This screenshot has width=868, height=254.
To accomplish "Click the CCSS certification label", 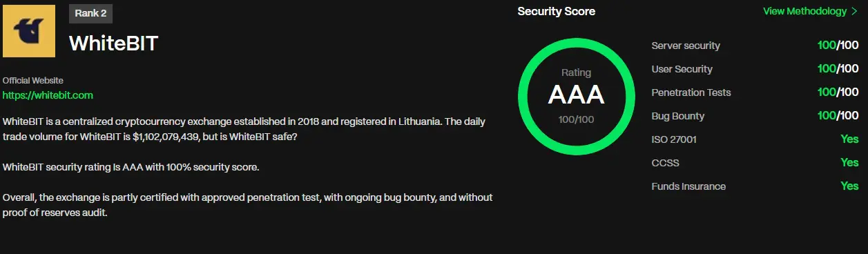I will click(x=665, y=163).
